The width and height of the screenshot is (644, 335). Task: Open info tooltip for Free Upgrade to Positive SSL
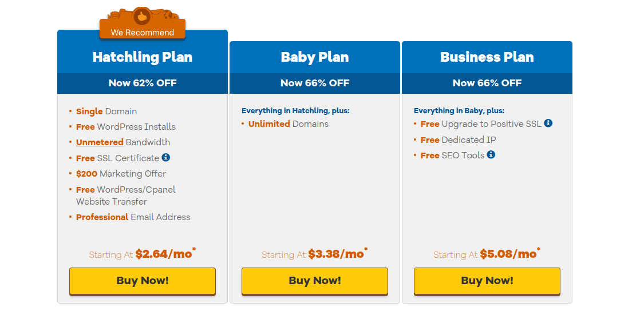coord(548,123)
